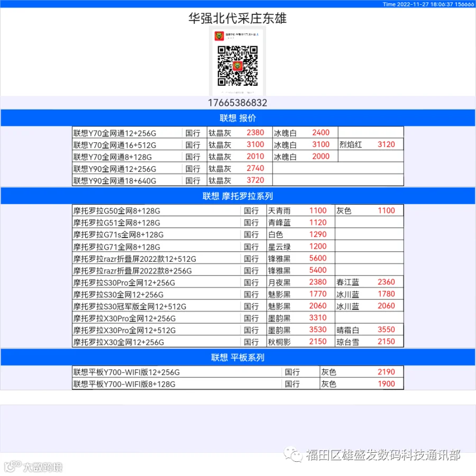Click the 联想 摩托罗拉系列 section header
This screenshot has width=476, height=476.
coord(237,196)
